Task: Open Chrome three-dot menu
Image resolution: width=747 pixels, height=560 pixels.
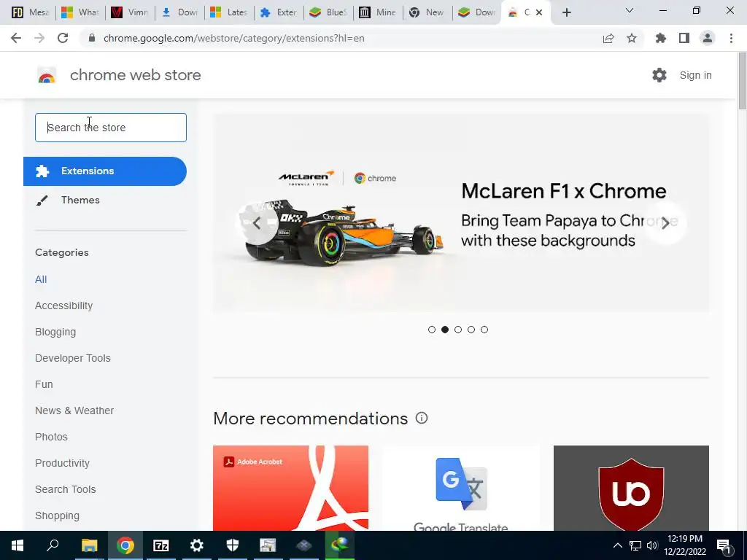Action: tap(731, 38)
